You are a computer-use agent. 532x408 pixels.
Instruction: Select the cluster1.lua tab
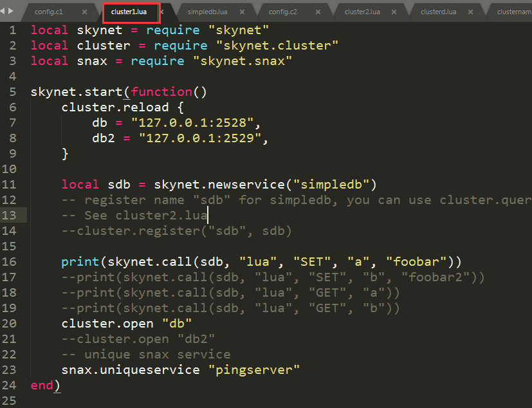129,11
